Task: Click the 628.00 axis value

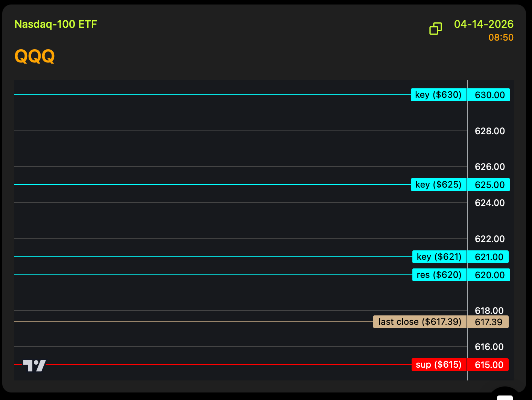Action: point(490,131)
